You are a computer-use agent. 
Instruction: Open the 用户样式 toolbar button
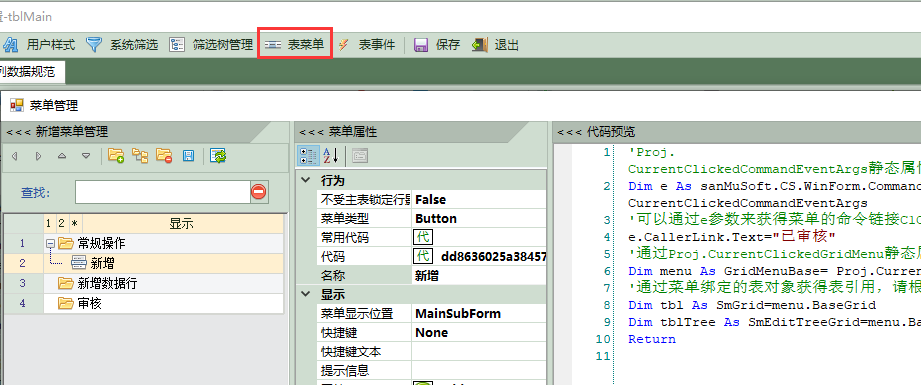tap(39, 45)
